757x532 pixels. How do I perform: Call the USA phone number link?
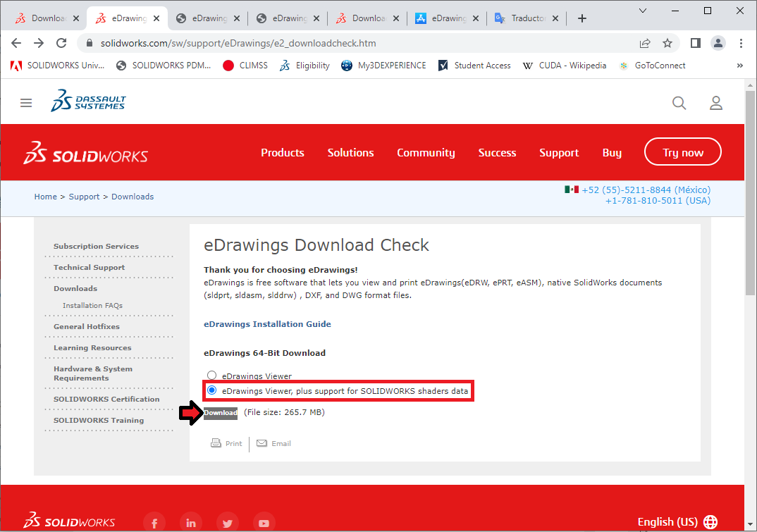point(658,200)
